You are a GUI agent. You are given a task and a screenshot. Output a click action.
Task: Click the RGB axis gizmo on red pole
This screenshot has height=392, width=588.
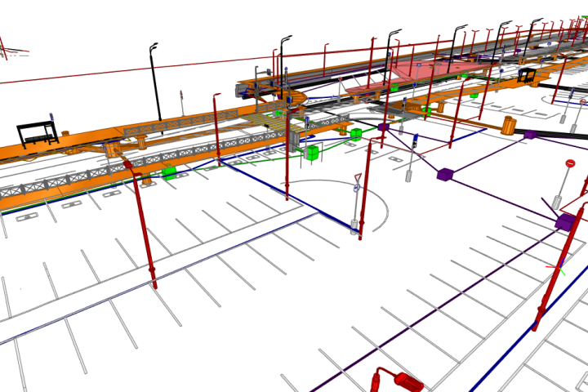point(560,265)
